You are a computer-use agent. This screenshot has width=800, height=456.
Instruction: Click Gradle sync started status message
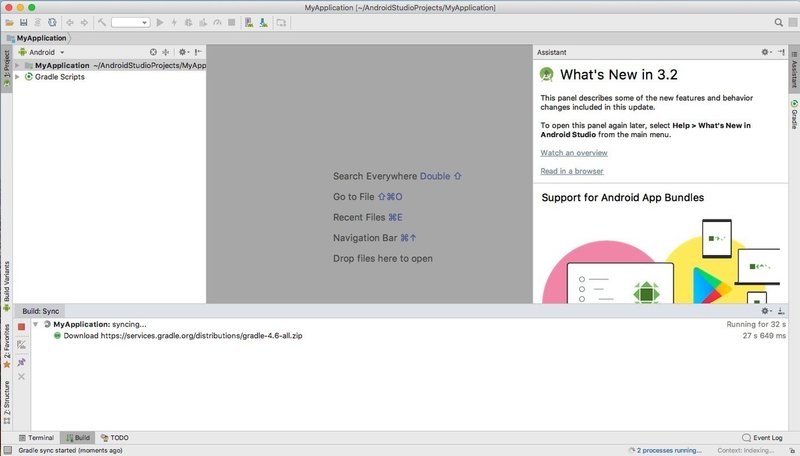pos(70,450)
